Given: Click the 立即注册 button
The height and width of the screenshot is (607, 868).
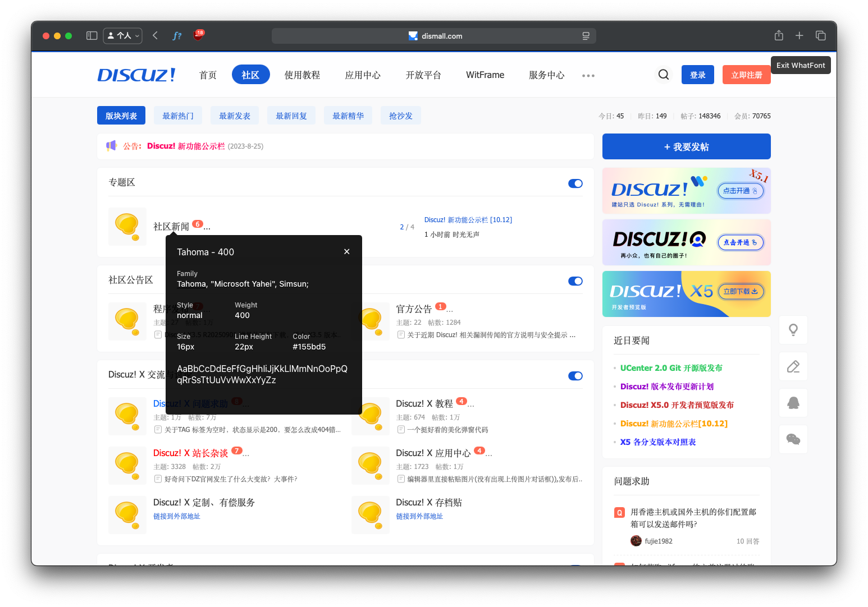Looking at the screenshot, I should [746, 75].
